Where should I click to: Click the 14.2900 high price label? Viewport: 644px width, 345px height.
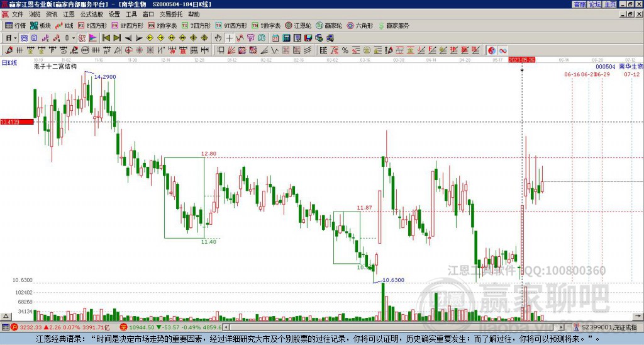(x=105, y=77)
